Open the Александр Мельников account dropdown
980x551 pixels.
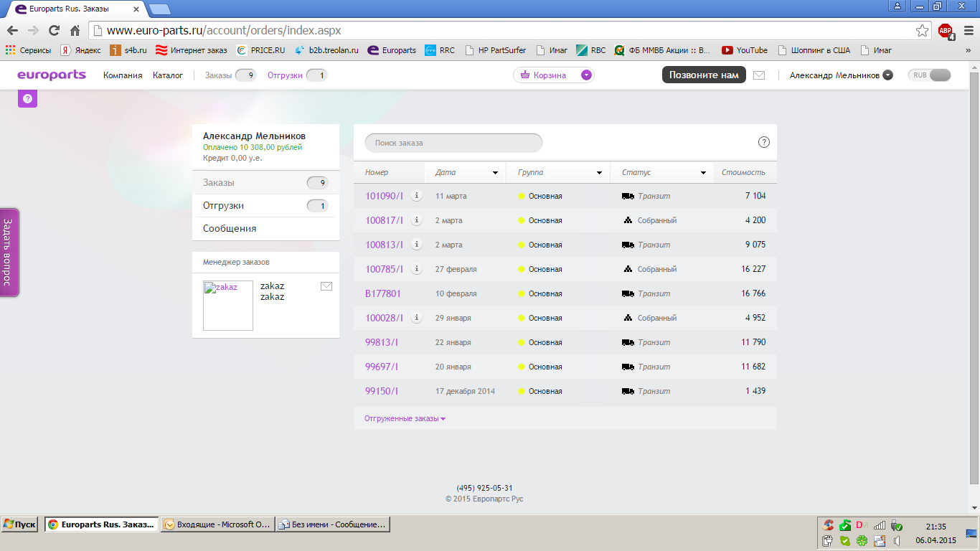(x=887, y=75)
